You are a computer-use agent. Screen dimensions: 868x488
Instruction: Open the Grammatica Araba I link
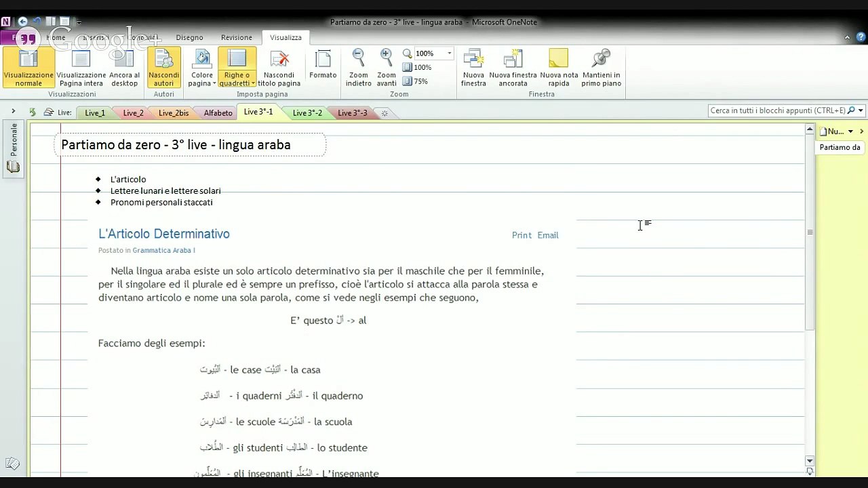pos(163,251)
